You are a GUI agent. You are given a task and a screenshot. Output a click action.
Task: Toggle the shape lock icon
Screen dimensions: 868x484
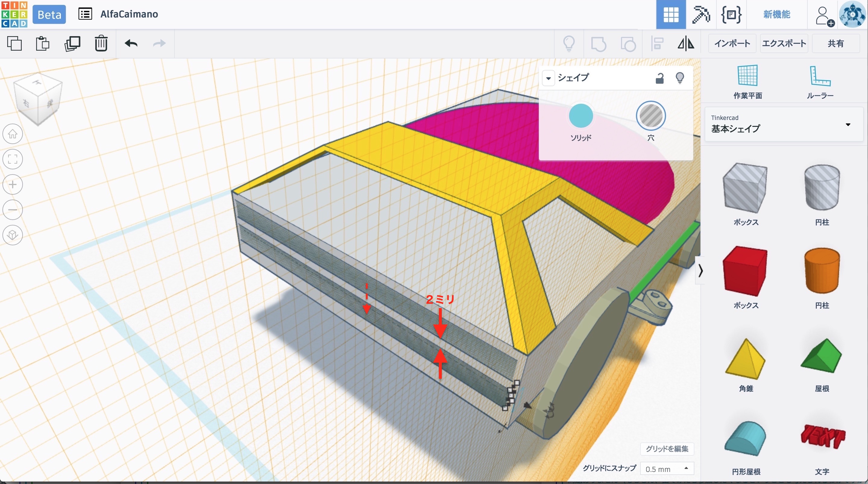click(x=659, y=78)
